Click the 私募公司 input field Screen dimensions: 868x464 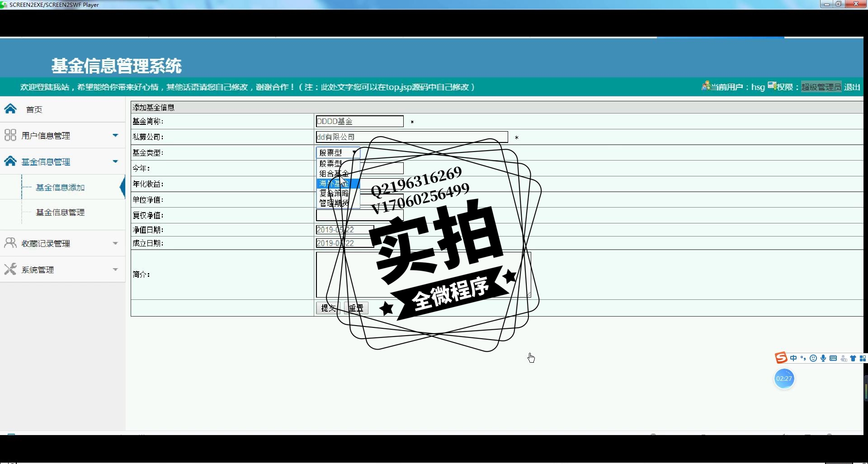(x=412, y=137)
